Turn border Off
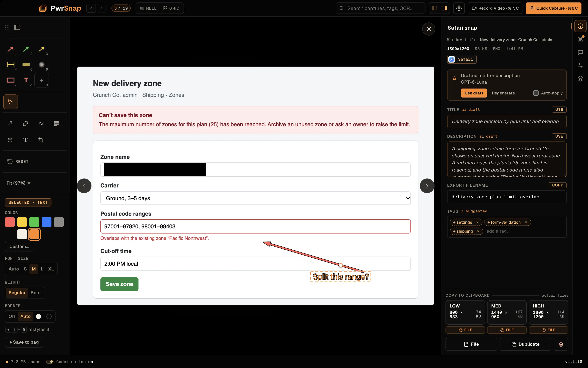 (x=12, y=316)
